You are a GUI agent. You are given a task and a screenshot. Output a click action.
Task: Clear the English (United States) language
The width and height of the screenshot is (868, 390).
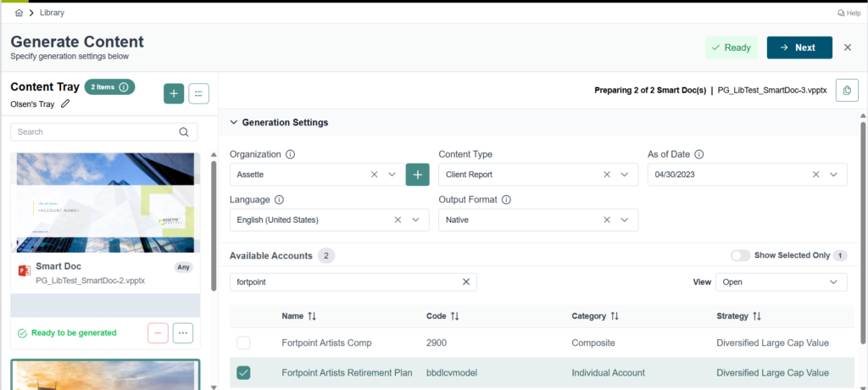point(398,220)
